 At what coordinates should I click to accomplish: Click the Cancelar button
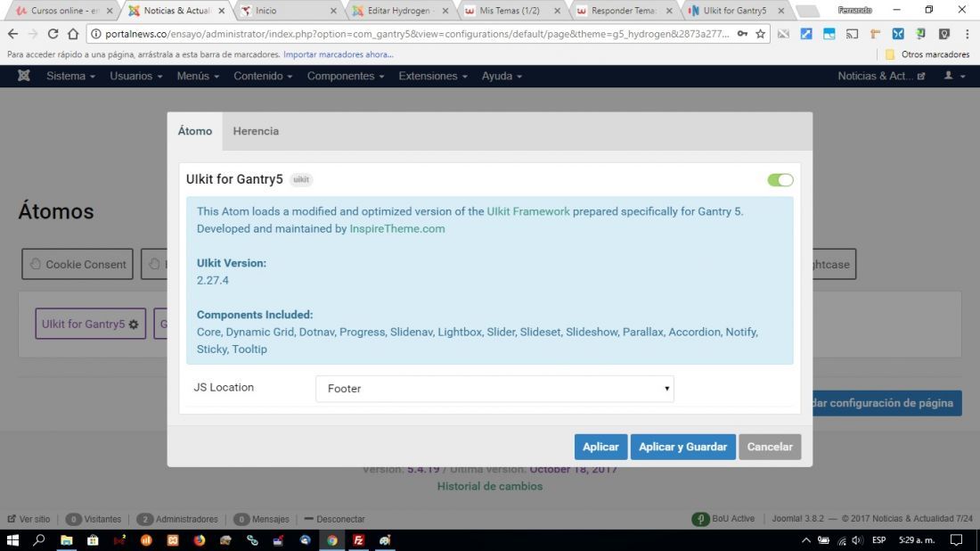(x=770, y=448)
